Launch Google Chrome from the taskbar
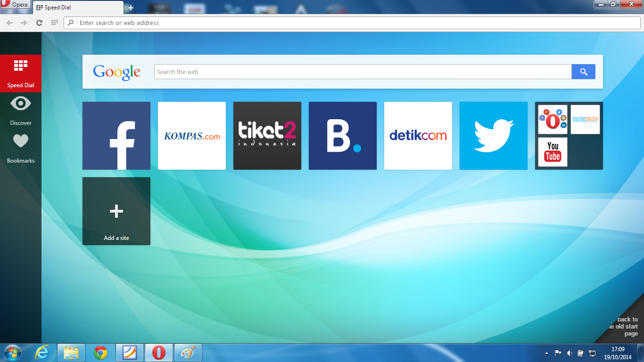This screenshot has width=644, height=362. pos(100,353)
